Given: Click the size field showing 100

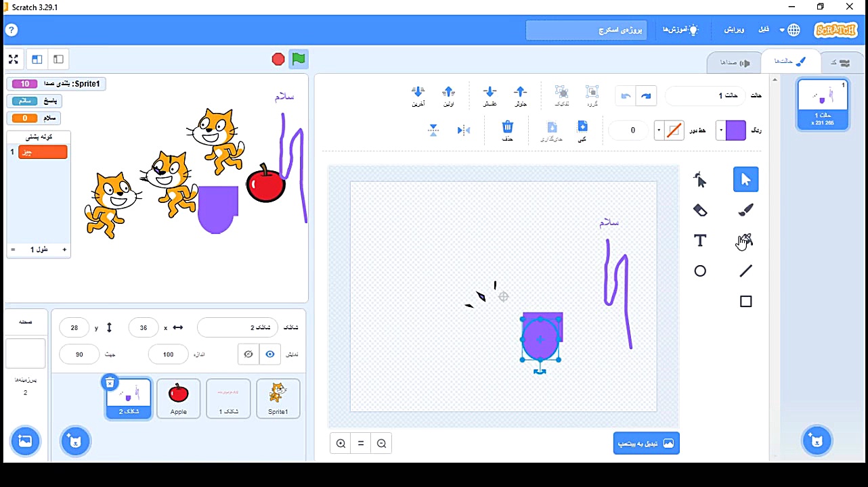Looking at the screenshot, I should point(169,354).
